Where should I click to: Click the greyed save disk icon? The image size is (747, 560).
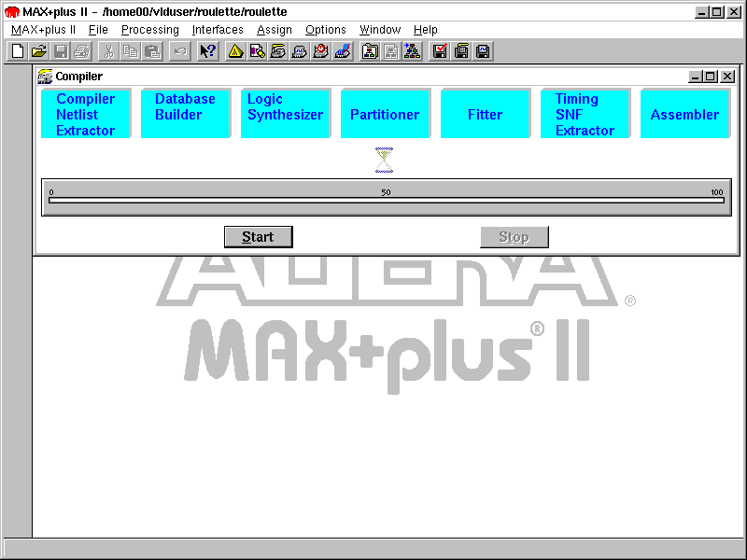click(61, 51)
